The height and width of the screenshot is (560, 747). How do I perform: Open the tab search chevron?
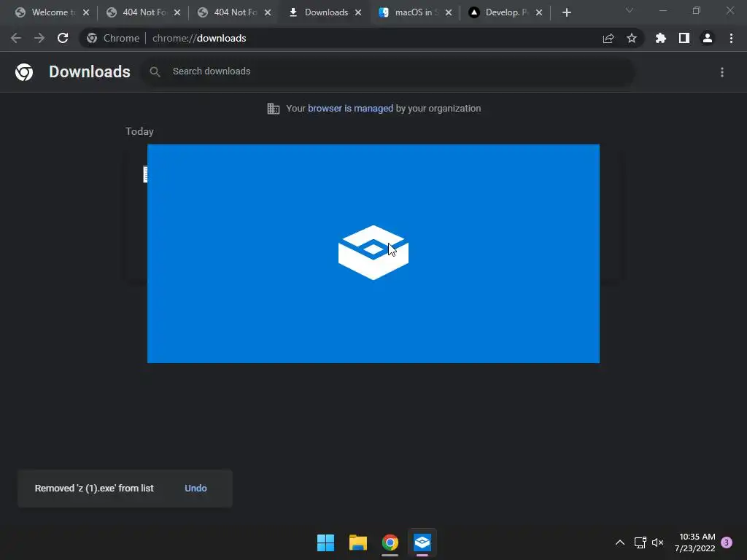tap(630, 10)
